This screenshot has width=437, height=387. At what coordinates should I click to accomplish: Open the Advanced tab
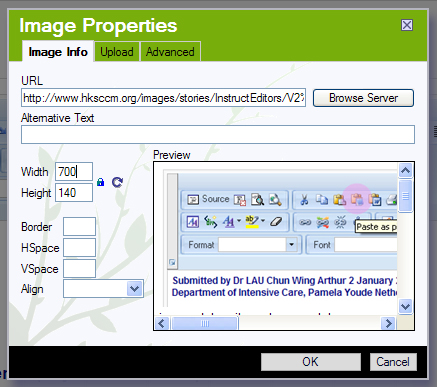click(x=170, y=52)
